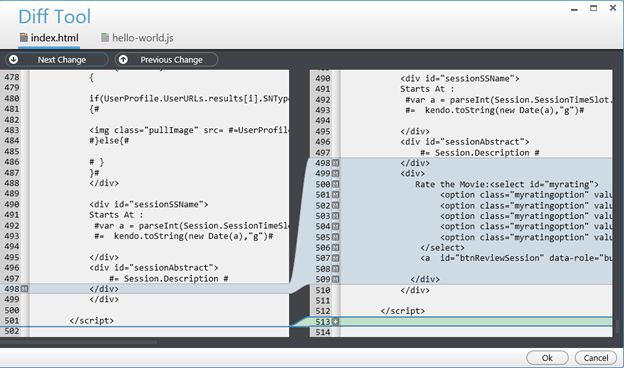Click change marker on right line 502
Image resolution: width=624 pixels, height=368 pixels.
[x=335, y=205]
